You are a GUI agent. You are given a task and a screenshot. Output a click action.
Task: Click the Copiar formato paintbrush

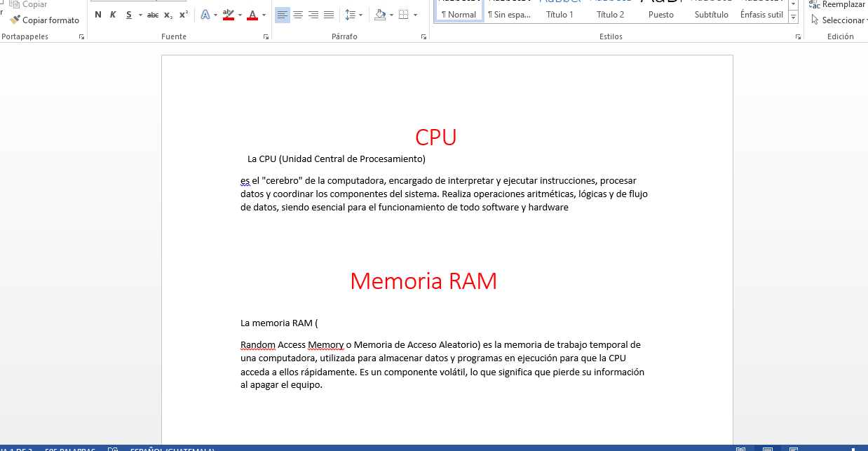[x=44, y=20]
